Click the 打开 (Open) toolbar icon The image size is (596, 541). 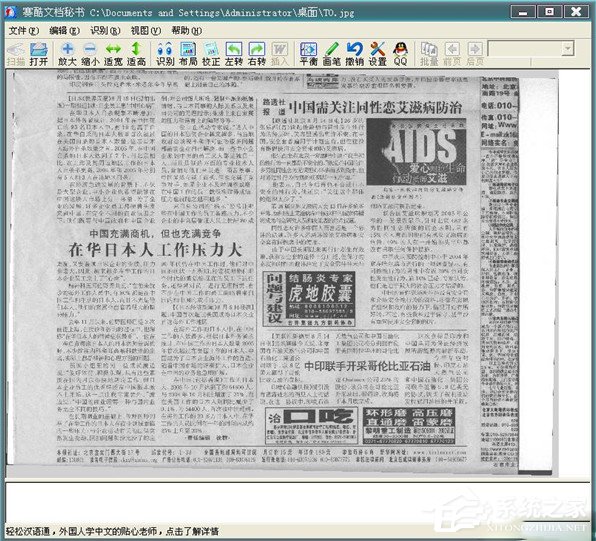click(38, 54)
